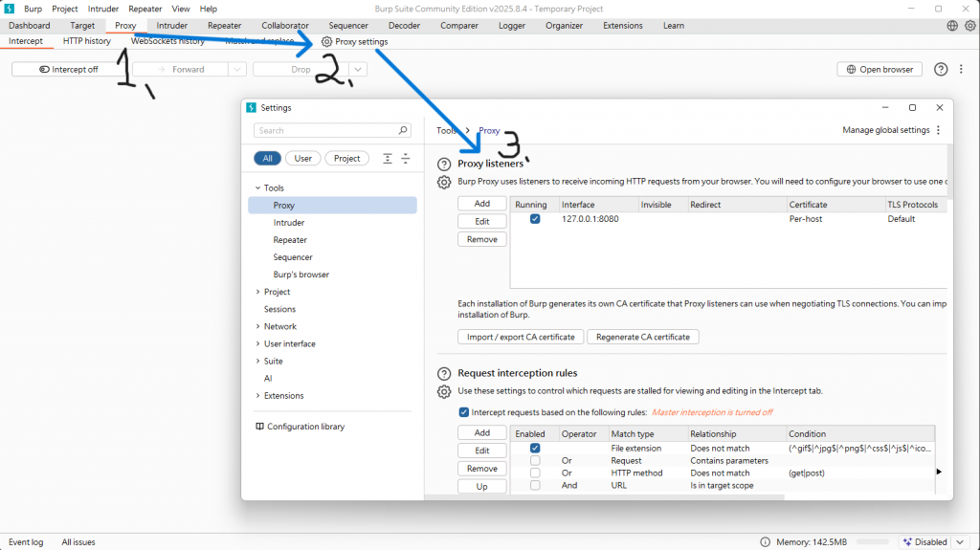Click the Proxy breadcrumb link
The width and height of the screenshot is (980, 550).
coord(489,131)
